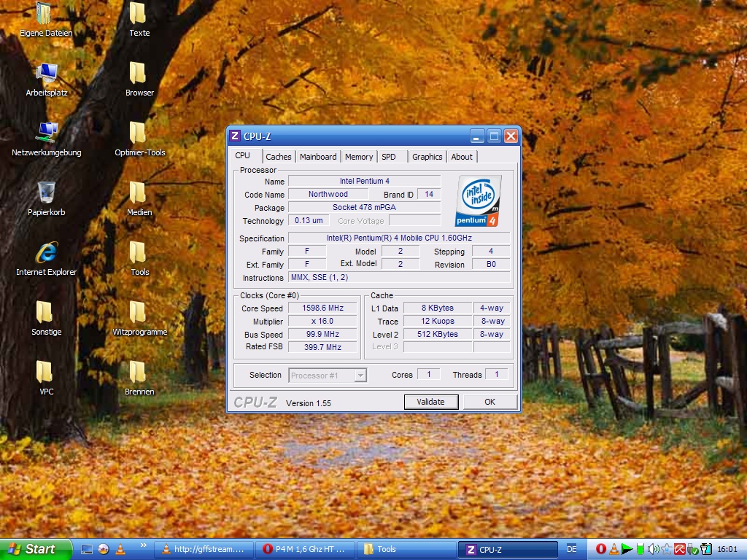Open the DE language bar selector
This screenshot has width=747, height=560.
pyautogui.click(x=571, y=549)
